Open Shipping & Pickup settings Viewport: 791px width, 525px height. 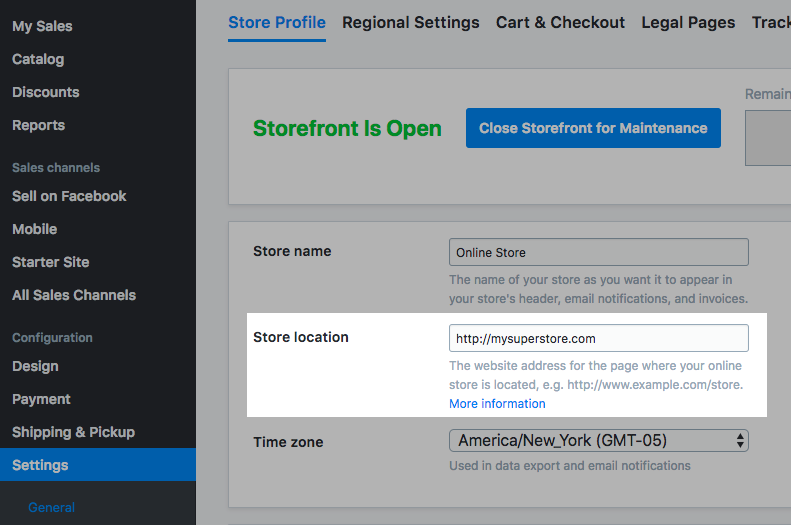coord(73,432)
